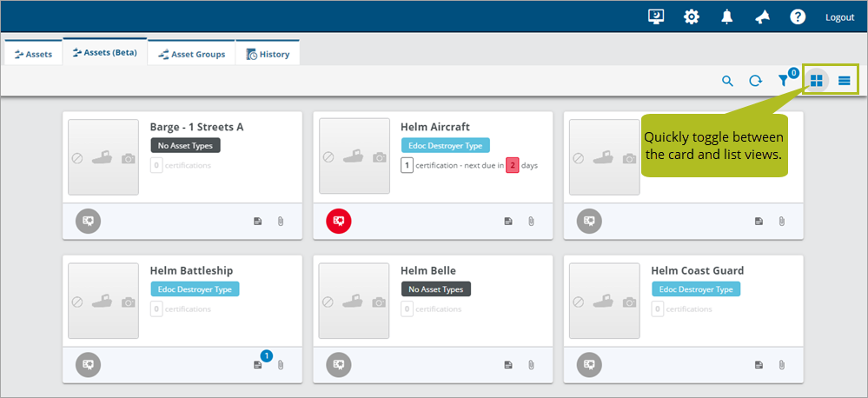Open the History tab
This screenshot has width=868, height=398.
click(x=268, y=54)
